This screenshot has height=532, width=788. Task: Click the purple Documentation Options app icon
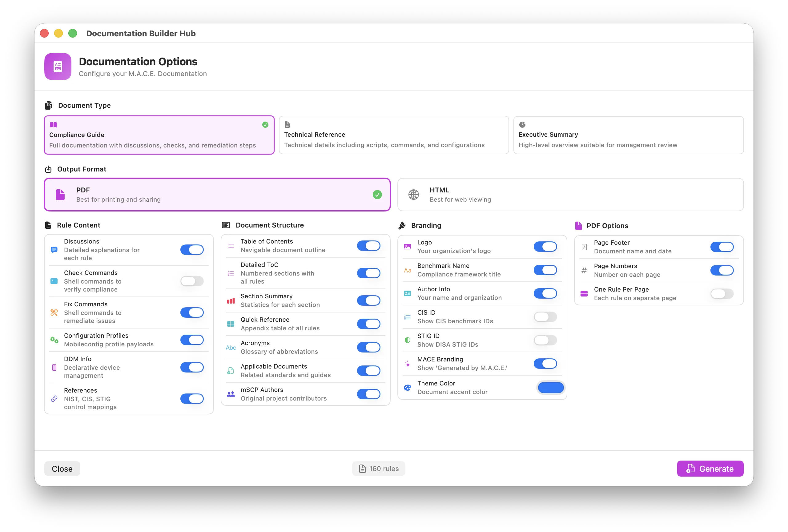(x=58, y=66)
